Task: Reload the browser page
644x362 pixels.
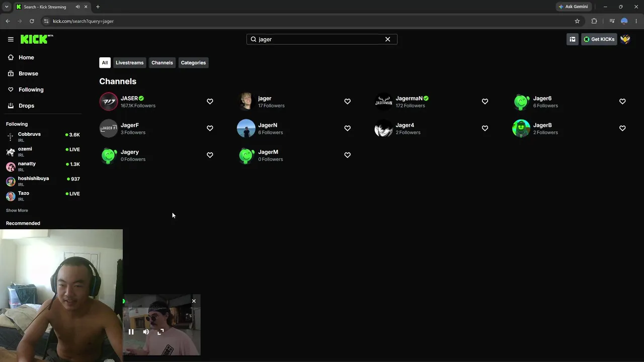Action: tap(32, 21)
